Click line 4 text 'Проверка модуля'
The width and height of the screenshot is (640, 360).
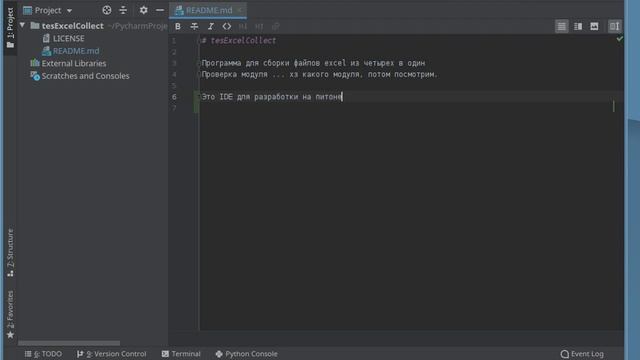[x=235, y=75]
